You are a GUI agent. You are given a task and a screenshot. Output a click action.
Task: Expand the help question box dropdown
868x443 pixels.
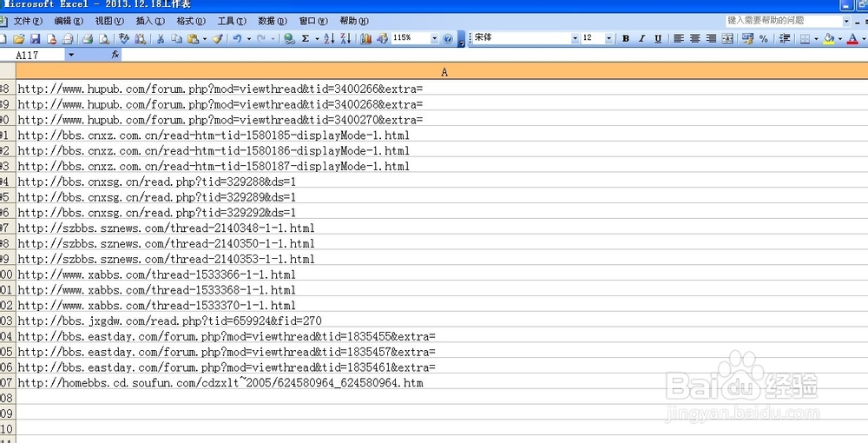(846, 21)
